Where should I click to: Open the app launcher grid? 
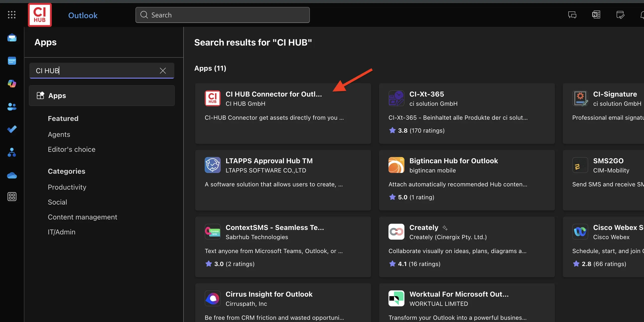12,15
